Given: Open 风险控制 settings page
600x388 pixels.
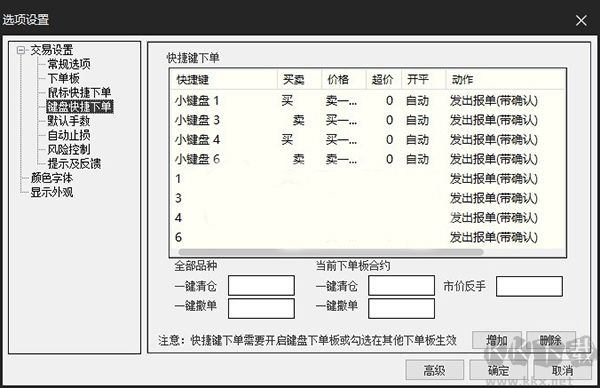Looking at the screenshot, I should [69, 149].
